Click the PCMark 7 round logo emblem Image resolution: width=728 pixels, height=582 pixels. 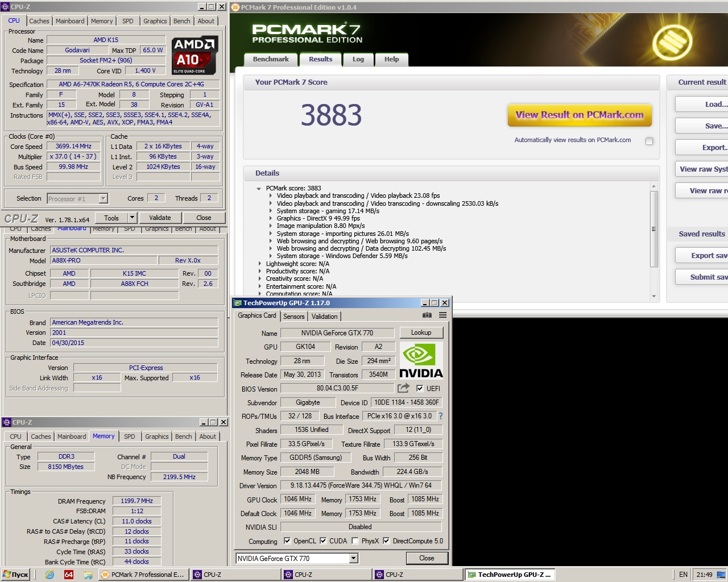coord(672,43)
